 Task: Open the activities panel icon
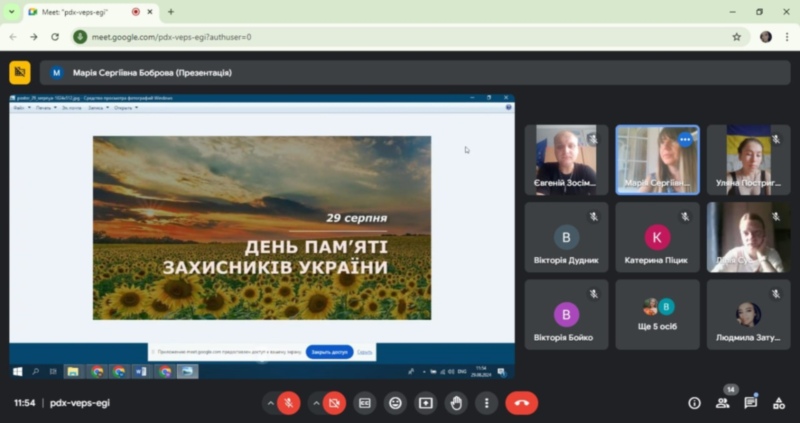tap(778, 403)
